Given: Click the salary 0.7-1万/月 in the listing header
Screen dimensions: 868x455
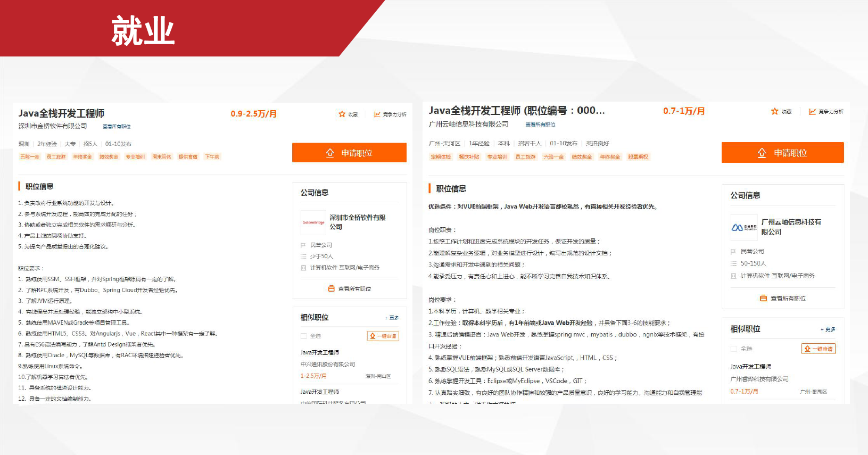Looking at the screenshot, I should pos(684,111).
